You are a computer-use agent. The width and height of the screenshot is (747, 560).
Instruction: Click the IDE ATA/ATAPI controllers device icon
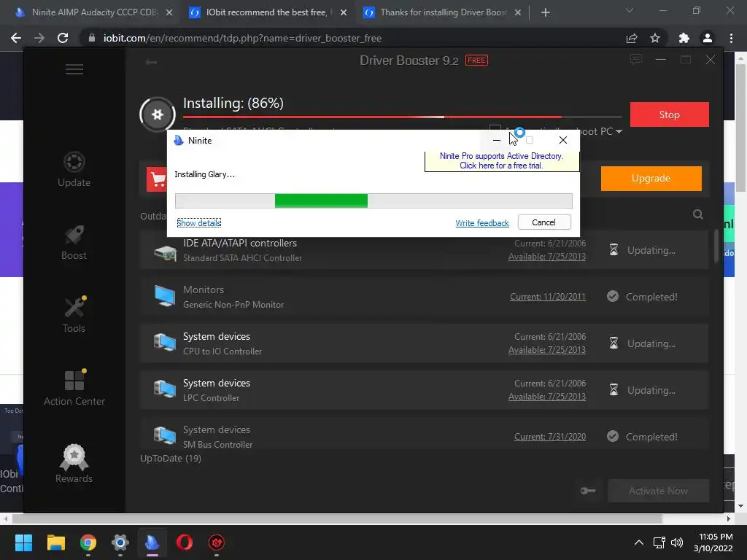coord(165,252)
